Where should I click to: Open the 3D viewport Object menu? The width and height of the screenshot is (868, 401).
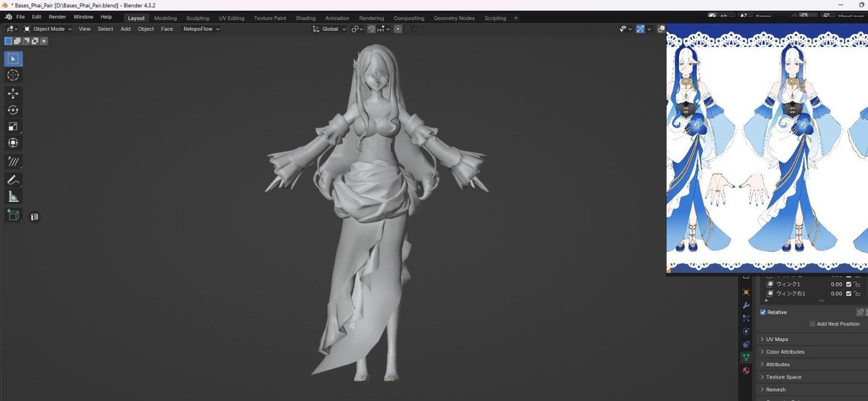[x=146, y=29]
